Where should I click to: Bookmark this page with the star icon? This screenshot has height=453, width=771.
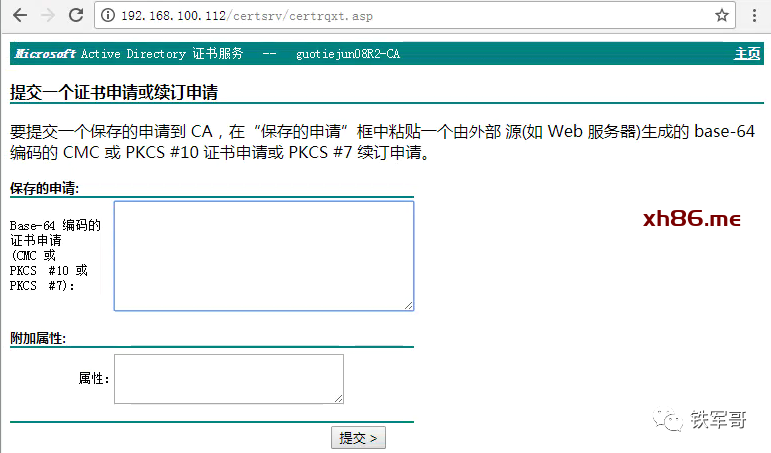(x=721, y=15)
